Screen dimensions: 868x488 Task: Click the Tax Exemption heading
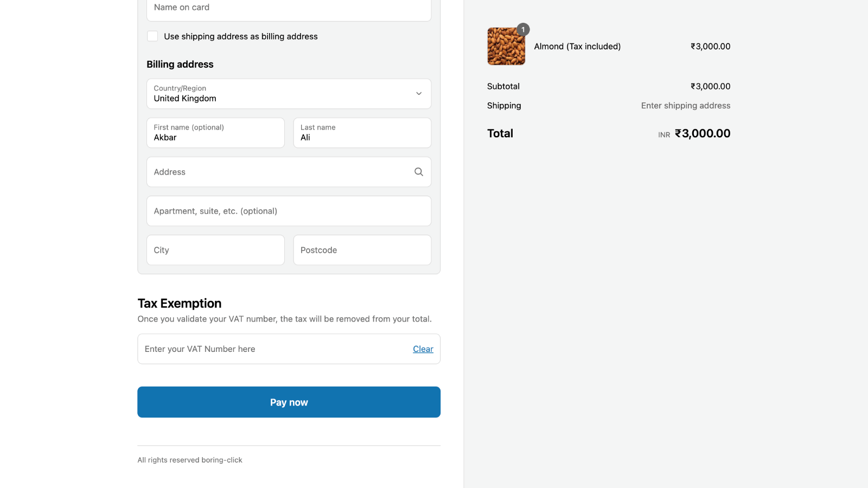[x=180, y=303]
